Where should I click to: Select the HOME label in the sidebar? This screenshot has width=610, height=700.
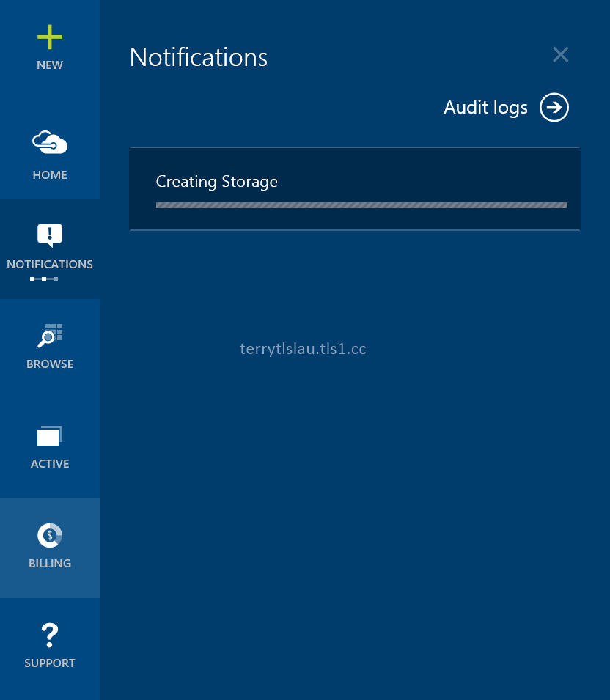pyautogui.click(x=49, y=174)
